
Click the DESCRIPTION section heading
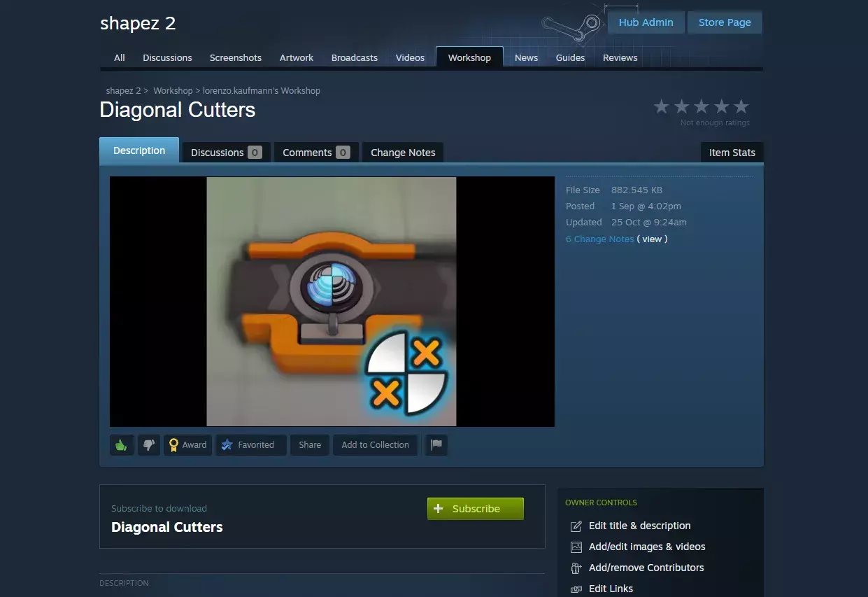[x=124, y=583]
